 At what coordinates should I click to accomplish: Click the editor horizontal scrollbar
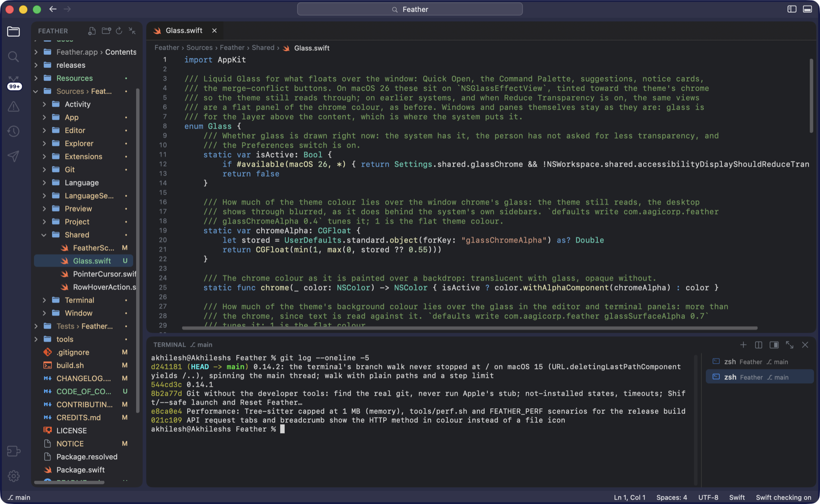point(469,328)
